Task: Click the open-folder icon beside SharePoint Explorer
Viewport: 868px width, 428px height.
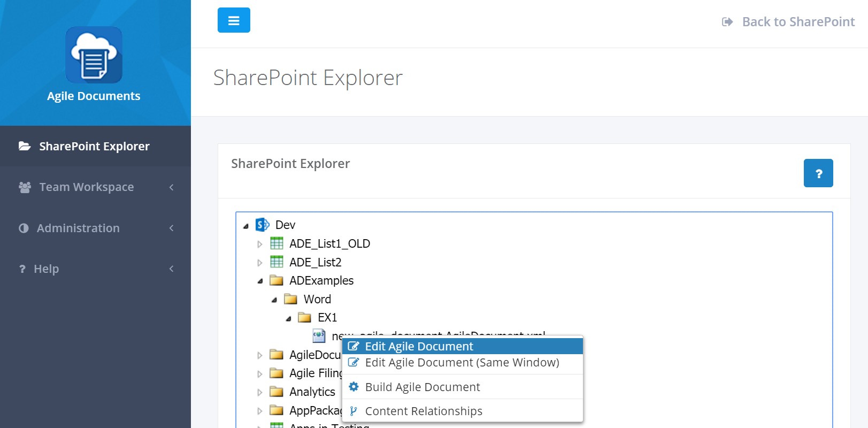Action: point(25,146)
